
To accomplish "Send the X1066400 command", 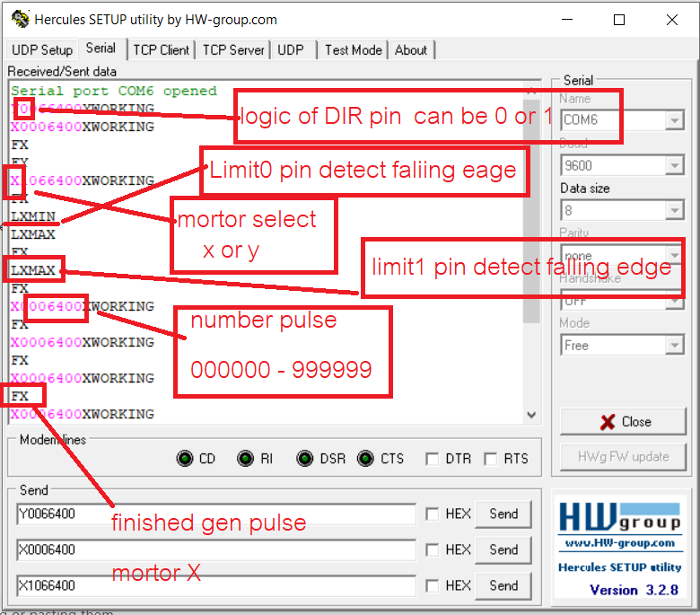I will [503, 585].
